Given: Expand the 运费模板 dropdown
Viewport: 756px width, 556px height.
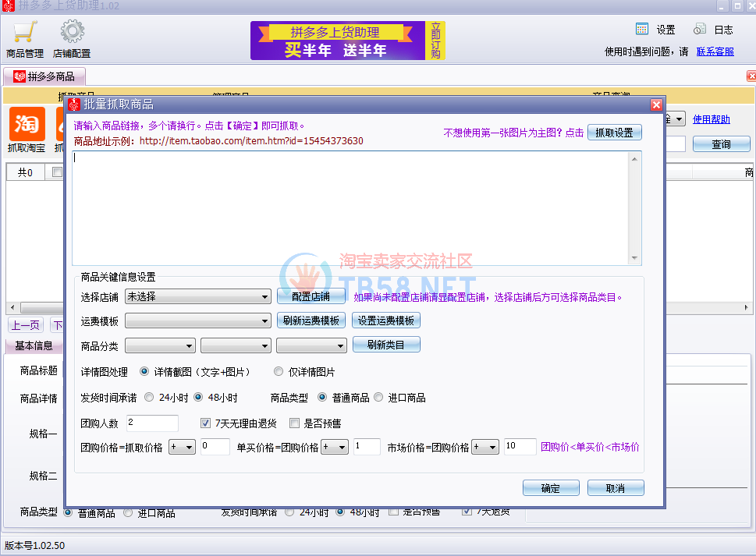Looking at the screenshot, I should pyautogui.click(x=197, y=320).
